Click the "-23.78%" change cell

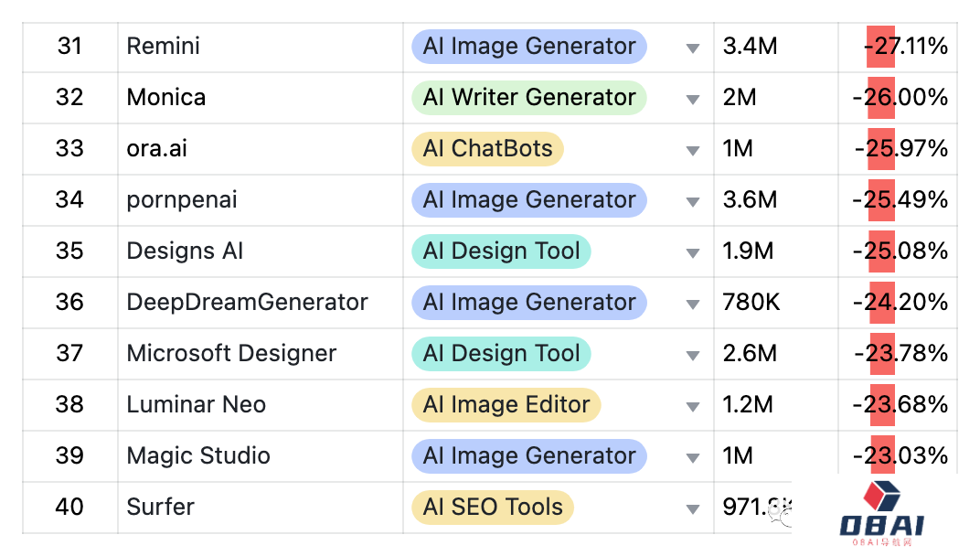pos(898,355)
